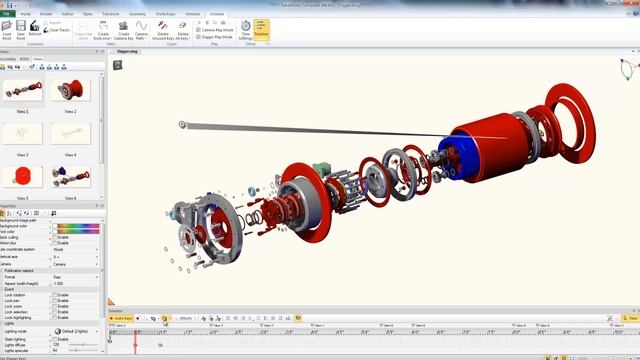This screenshot has height=360, width=640.
Task: Open the File menu
Action: [7, 14]
